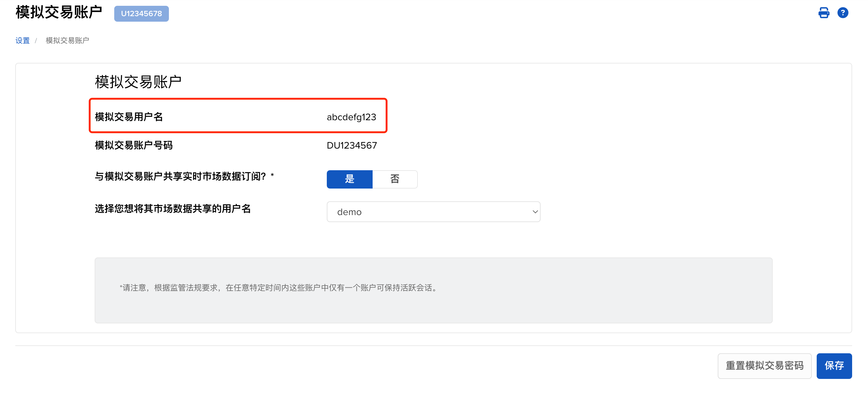This screenshot has width=868, height=396.
Task: Select 是 to share market data
Action: (349, 179)
